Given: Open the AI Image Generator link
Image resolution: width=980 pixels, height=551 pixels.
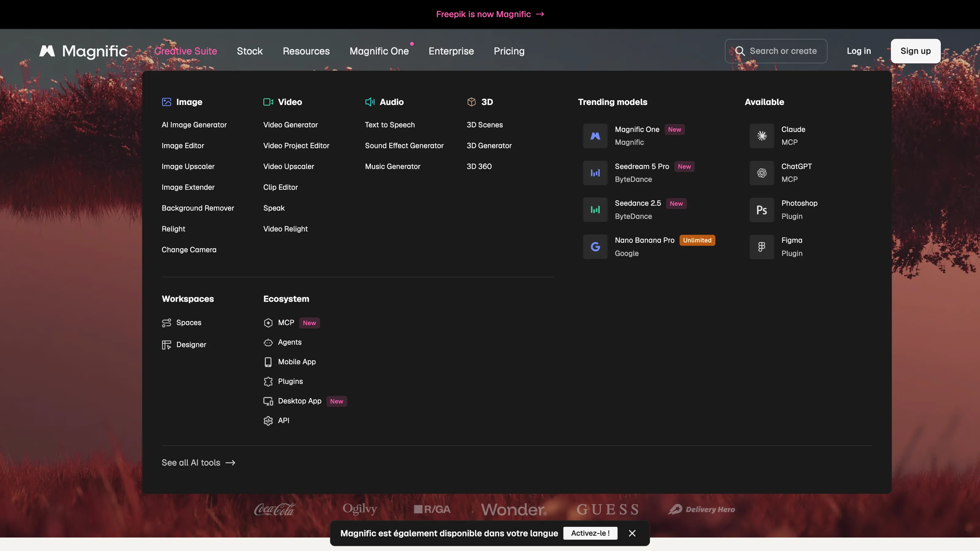Looking at the screenshot, I should click(194, 125).
